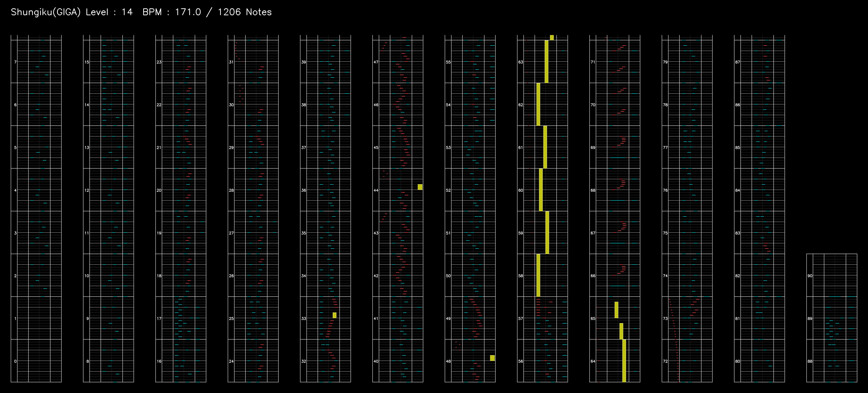The width and height of the screenshot is (868, 393).
Task: Click measure 20 label
Action: [x=159, y=190]
